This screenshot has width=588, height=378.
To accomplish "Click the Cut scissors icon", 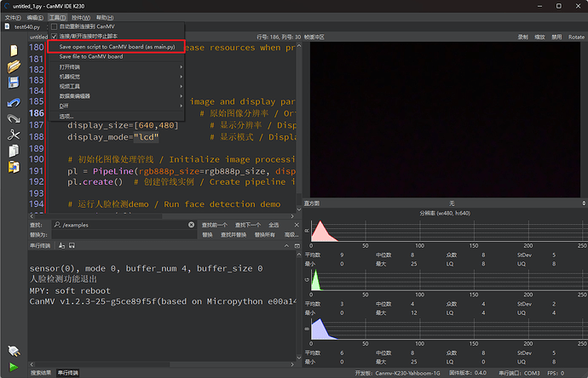I will click(x=14, y=135).
